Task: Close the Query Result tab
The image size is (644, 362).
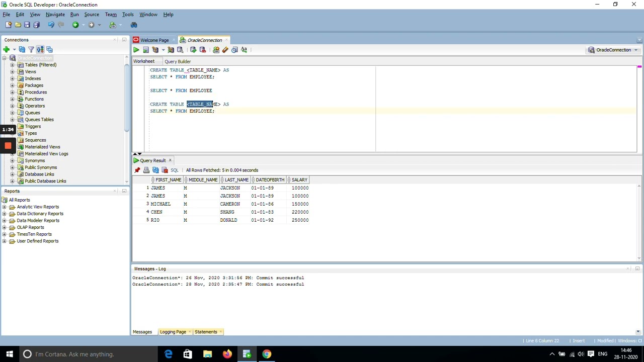Action: (170, 160)
